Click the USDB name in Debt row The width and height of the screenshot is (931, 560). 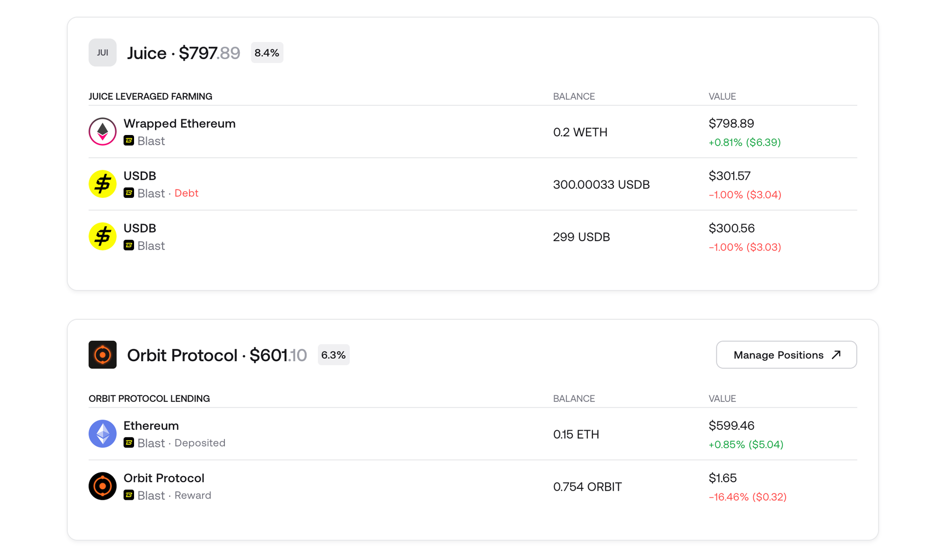pos(140,176)
